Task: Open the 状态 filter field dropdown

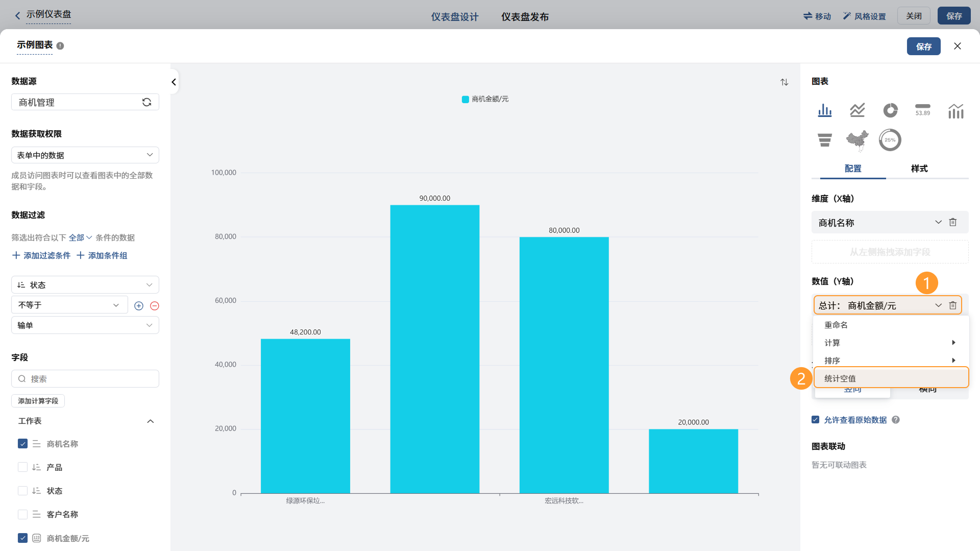Action: point(85,285)
